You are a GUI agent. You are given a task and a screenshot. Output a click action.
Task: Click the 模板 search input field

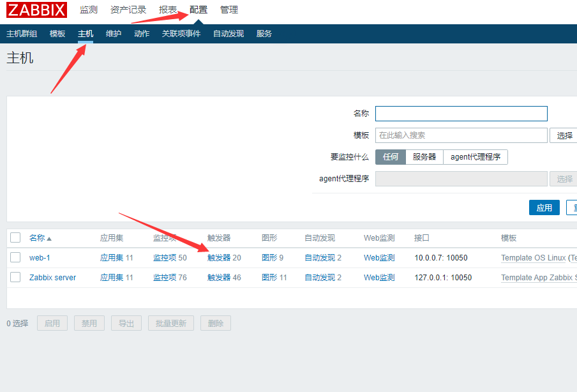tap(461, 135)
